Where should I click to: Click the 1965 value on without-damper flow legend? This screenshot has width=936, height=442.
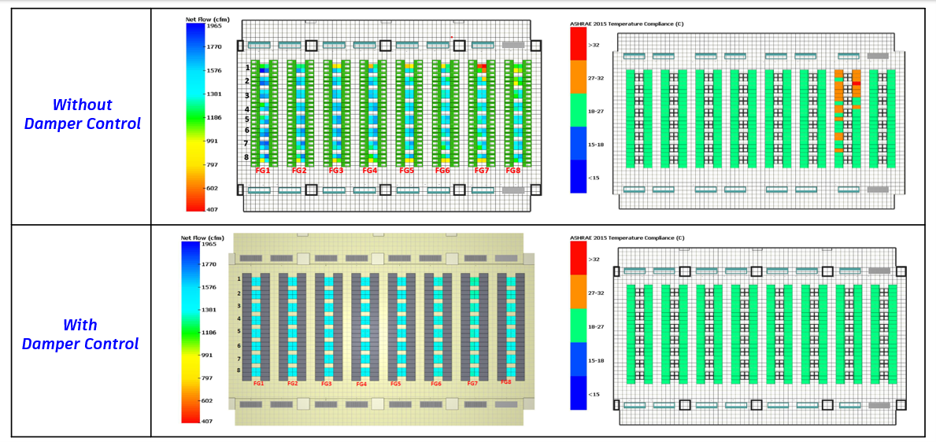214,26
